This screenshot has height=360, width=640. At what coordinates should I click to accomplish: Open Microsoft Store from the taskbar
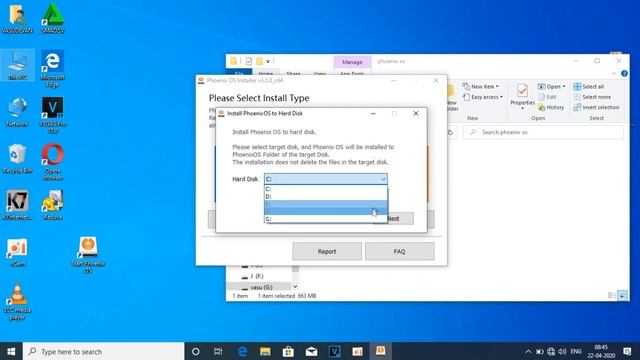tap(288, 351)
